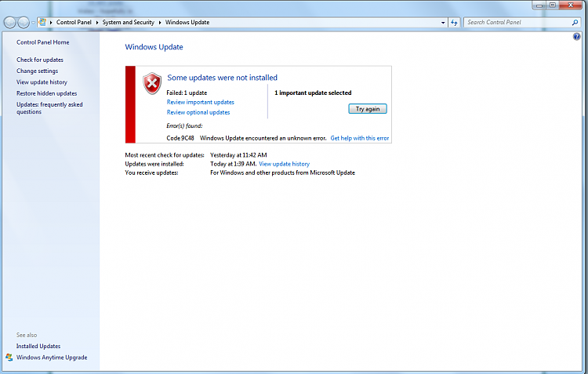Open Installed Updates link
588x374 pixels.
click(38, 347)
